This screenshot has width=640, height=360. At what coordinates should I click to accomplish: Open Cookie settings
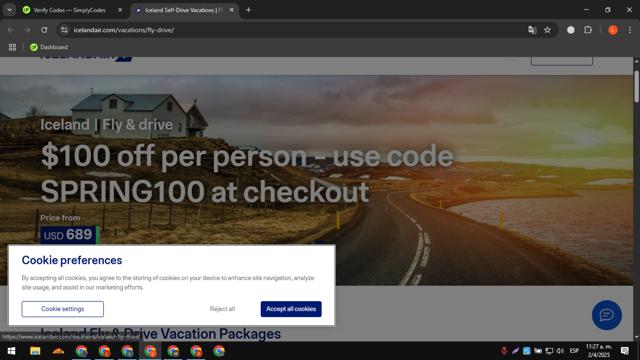(62, 309)
